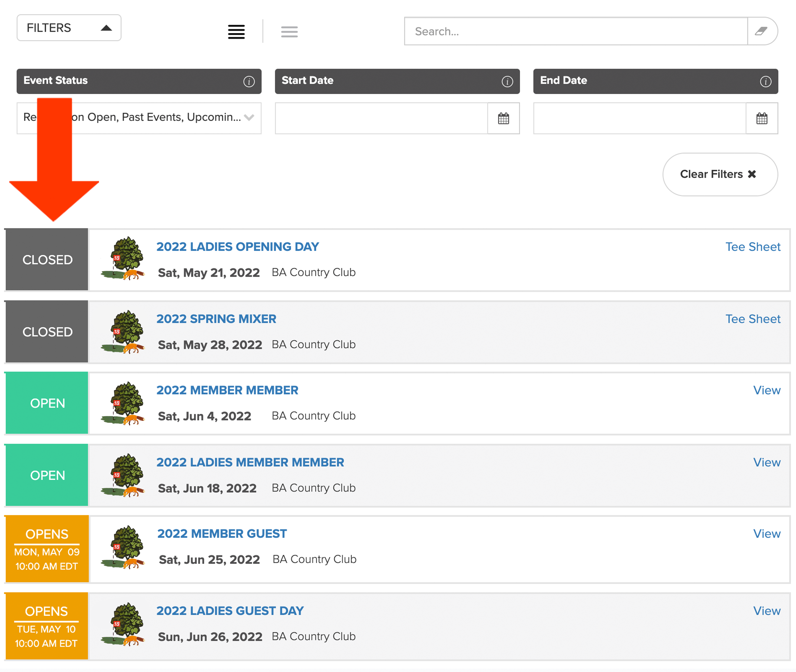Switch to the expanded list view icon
Screen dimensions: 796x672
click(236, 31)
